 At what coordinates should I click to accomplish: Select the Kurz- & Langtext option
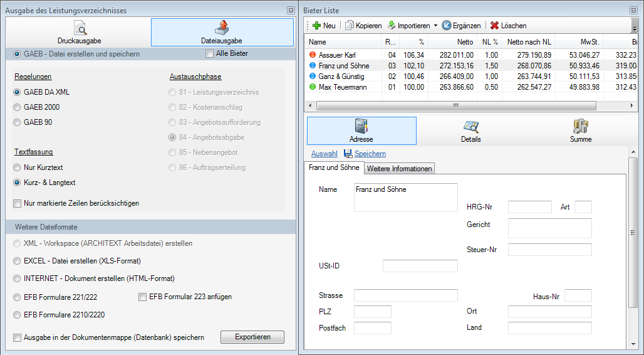tap(17, 183)
